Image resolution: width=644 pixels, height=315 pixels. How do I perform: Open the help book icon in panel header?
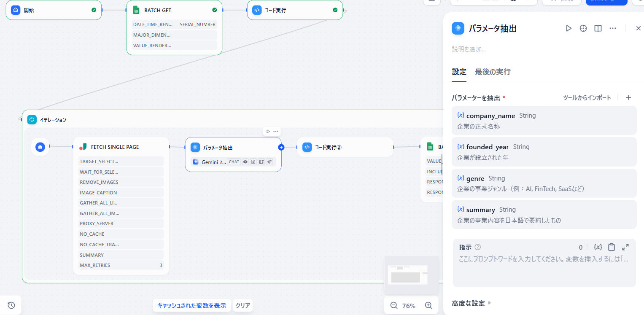pos(598,28)
